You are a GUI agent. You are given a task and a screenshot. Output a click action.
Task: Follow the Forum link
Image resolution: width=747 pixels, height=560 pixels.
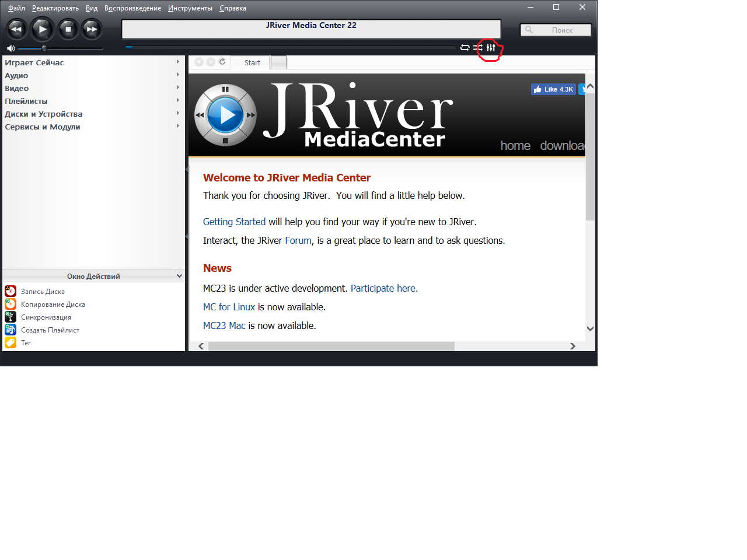click(298, 240)
